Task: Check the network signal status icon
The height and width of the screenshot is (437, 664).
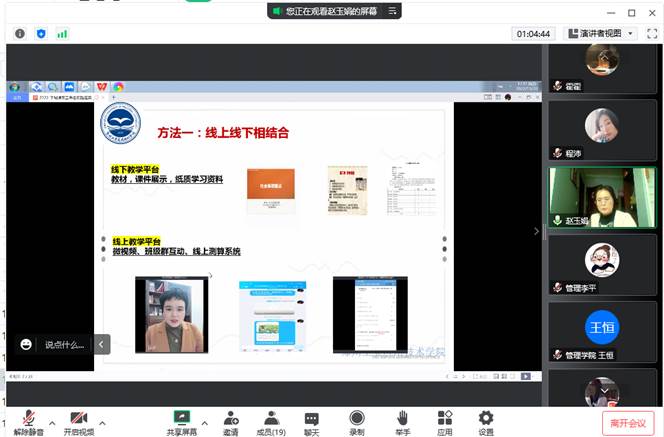Action: point(62,33)
